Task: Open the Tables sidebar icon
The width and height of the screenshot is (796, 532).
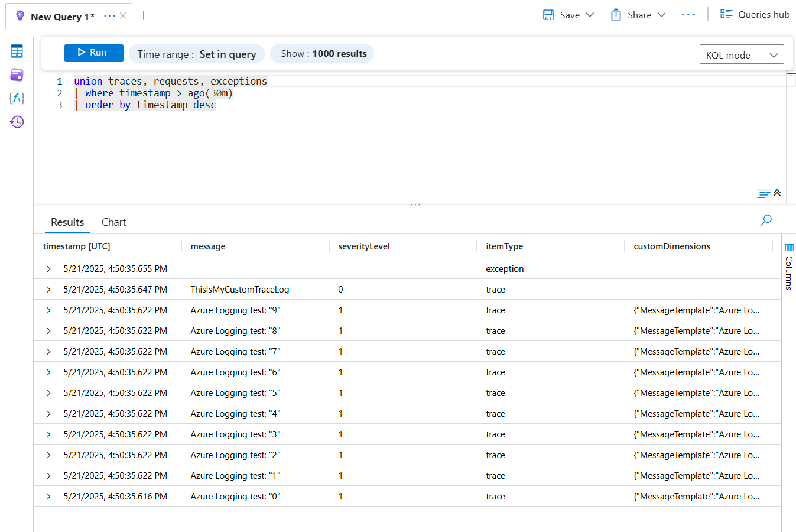Action: coord(17,51)
